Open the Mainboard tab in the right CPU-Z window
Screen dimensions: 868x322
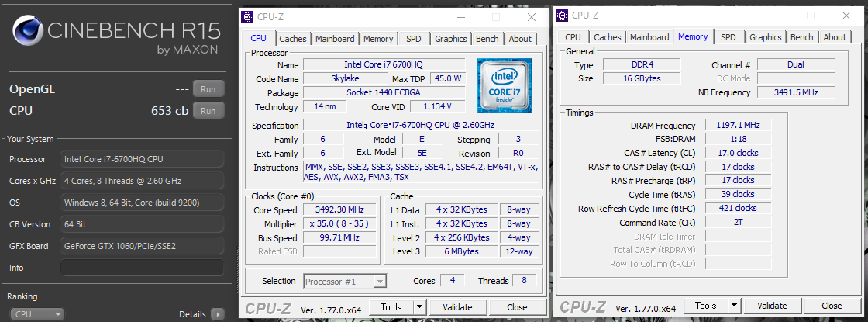tap(649, 37)
